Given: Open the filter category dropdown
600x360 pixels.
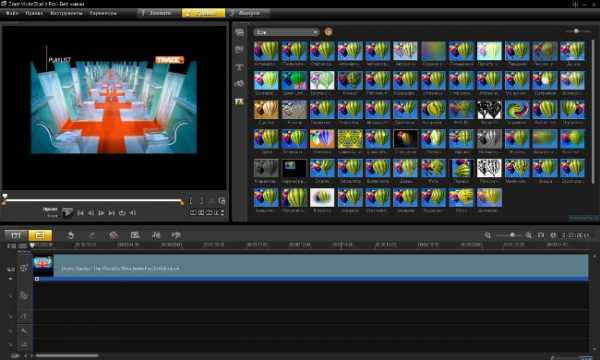Looking at the screenshot, I should [x=285, y=32].
